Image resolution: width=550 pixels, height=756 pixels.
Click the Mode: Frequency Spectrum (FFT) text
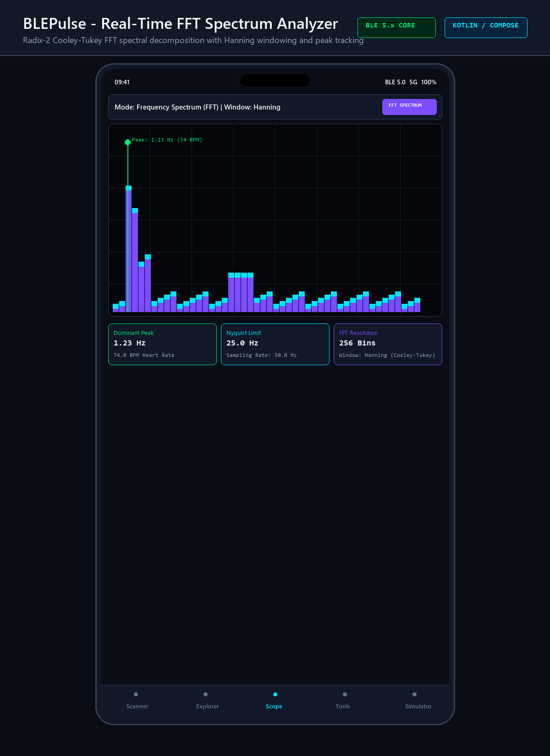(166, 107)
